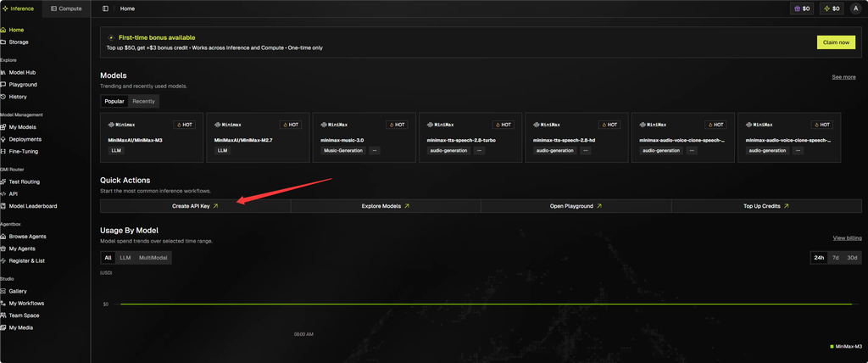Open My Agents in the sidebar
Screen dimensions: 868x363
click(21, 249)
